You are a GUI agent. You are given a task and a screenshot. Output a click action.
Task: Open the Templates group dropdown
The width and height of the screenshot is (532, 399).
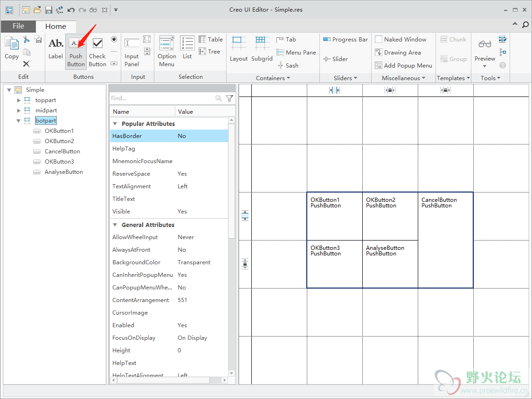453,78
